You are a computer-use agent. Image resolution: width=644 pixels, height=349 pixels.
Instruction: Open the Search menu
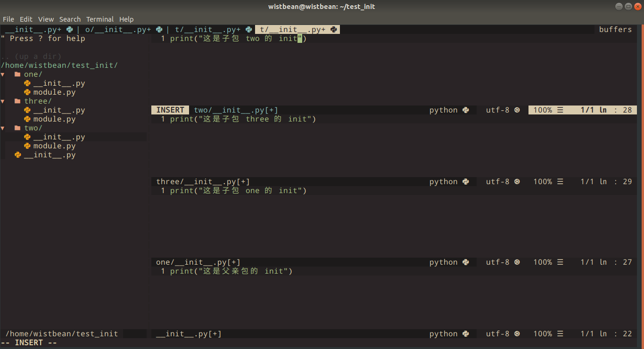[x=70, y=19]
